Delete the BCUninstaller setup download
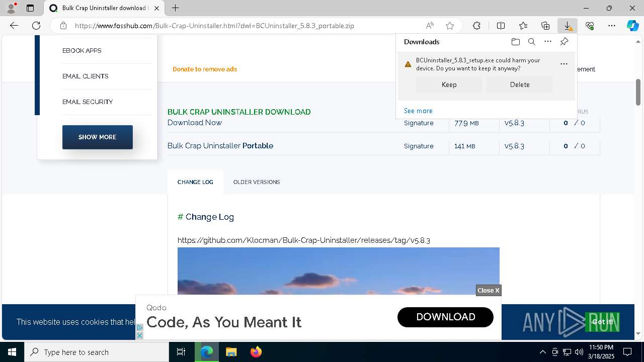This screenshot has width=644, height=362. tap(520, 84)
